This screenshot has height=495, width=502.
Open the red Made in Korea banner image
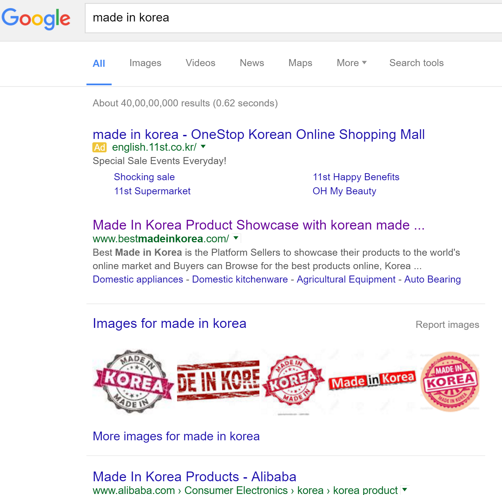click(x=372, y=380)
